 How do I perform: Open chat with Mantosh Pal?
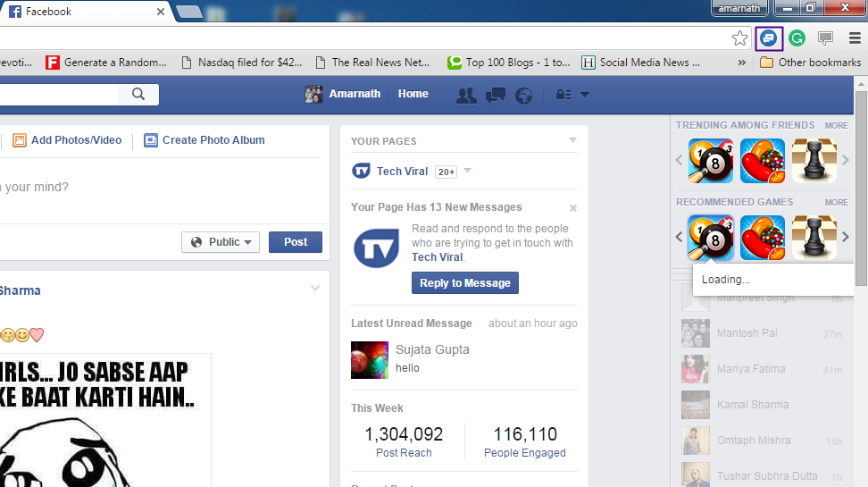(763, 333)
